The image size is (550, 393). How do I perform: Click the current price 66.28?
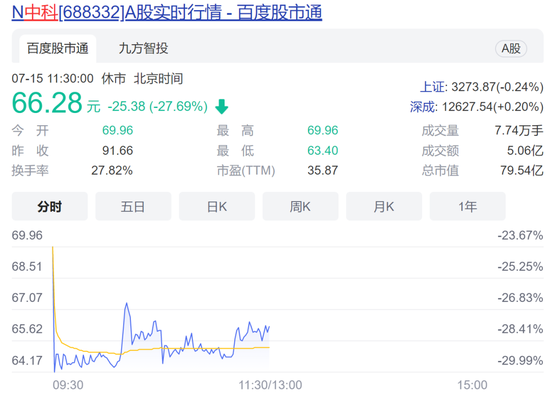[x=47, y=103]
